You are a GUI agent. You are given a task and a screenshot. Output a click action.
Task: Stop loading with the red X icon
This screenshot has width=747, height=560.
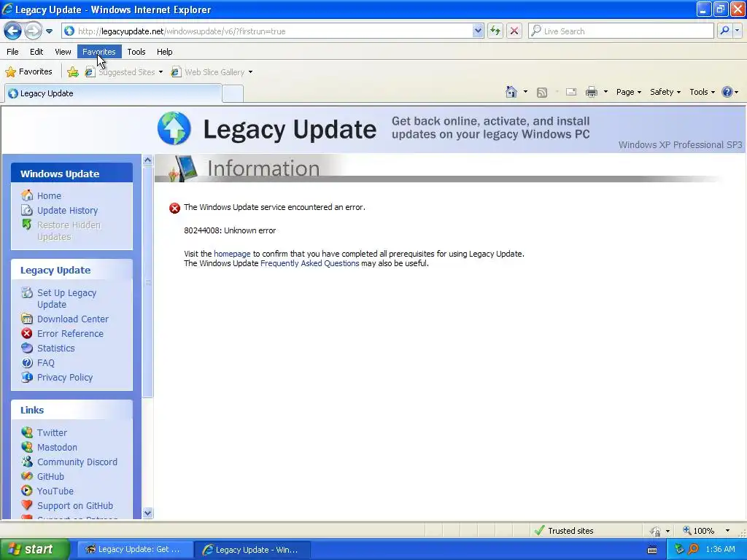coord(514,31)
